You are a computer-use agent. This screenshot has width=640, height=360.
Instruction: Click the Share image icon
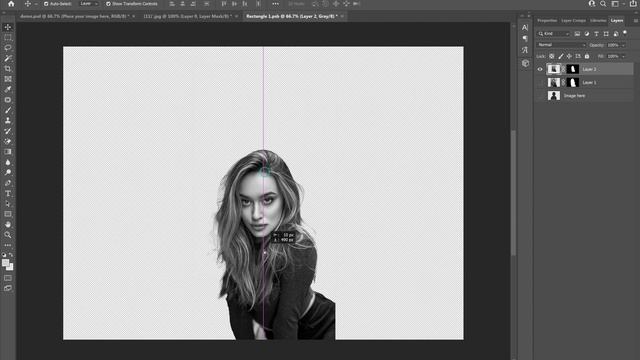(633, 4)
